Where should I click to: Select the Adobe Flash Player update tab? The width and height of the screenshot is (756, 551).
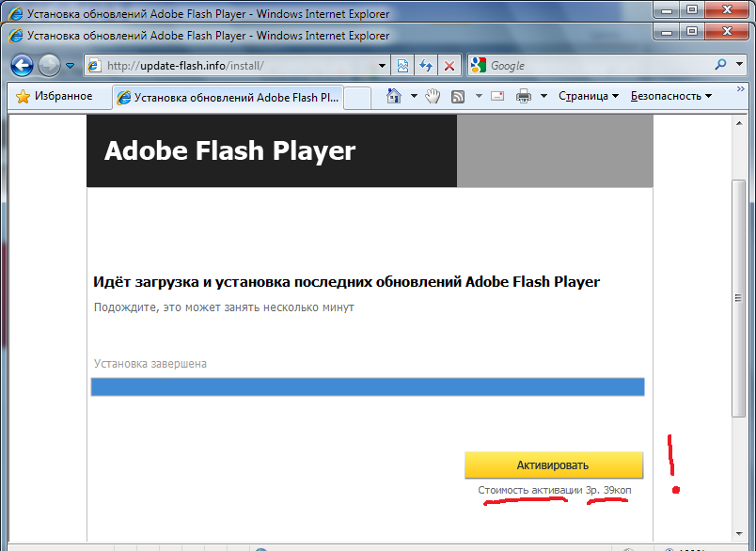[x=228, y=98]
